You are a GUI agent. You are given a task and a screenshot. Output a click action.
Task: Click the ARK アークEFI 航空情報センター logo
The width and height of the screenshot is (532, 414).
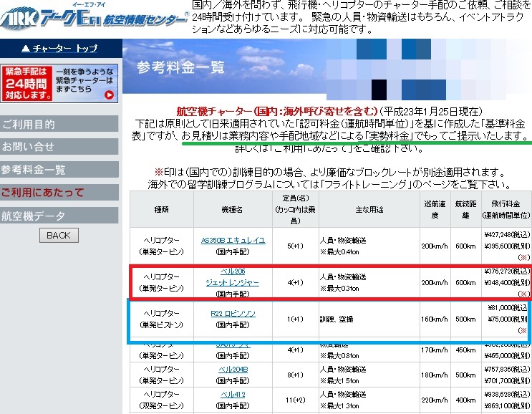pyautogui.click(x=95, y=17)
